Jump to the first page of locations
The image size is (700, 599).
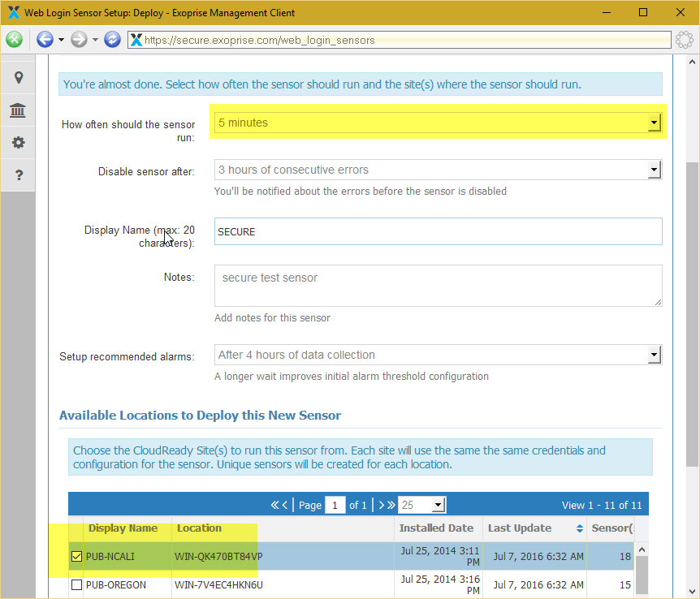pyautogui.click(x=274, y=505)
